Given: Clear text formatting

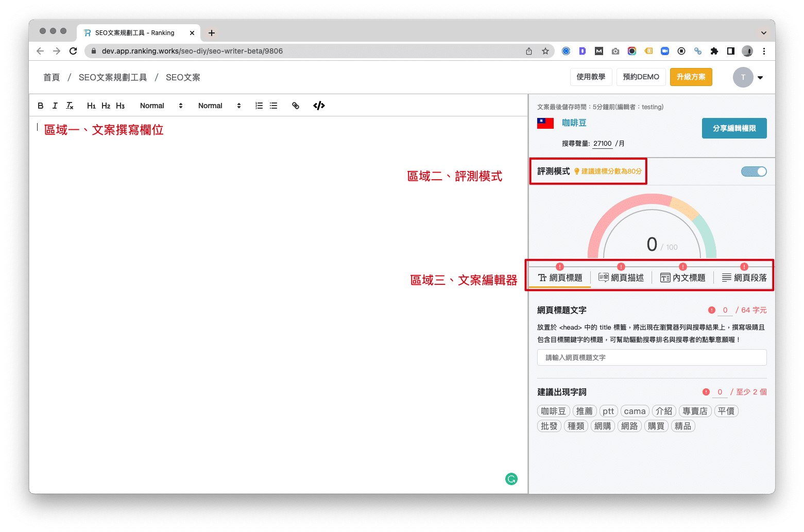Looking at the screenshot, I should point(70,106).
